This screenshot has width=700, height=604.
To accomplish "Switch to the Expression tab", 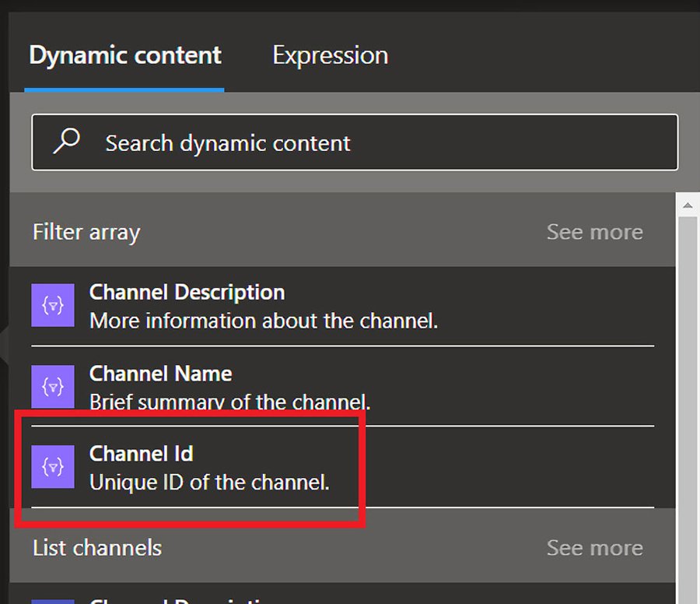I will (330, 54).
